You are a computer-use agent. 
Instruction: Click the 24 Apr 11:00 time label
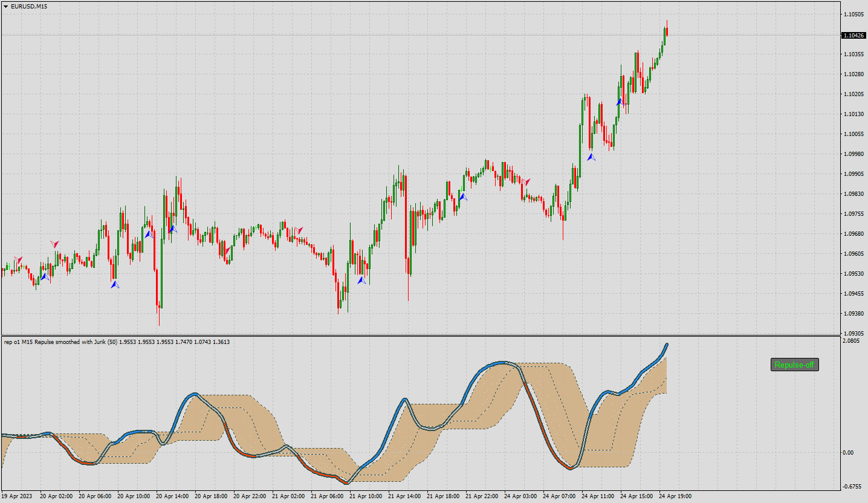pos(599,496)
